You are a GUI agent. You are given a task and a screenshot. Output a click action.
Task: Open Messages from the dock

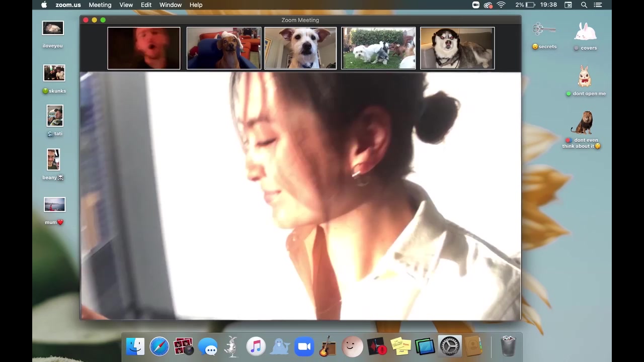208,347
